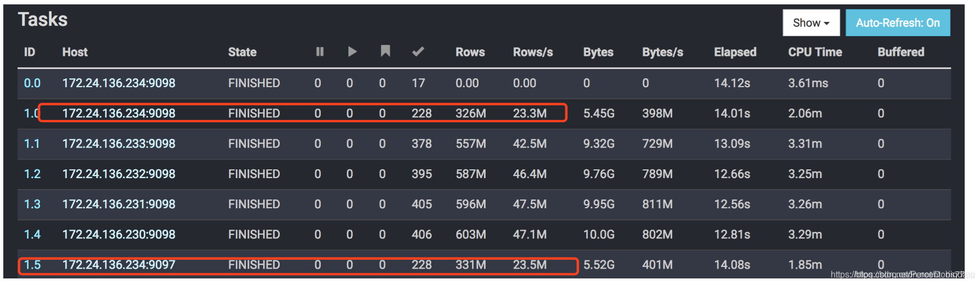Viewport: 980px width, 285px height.
Task: Click the 9.76G bytes value
Action: [x=599, y=174]
